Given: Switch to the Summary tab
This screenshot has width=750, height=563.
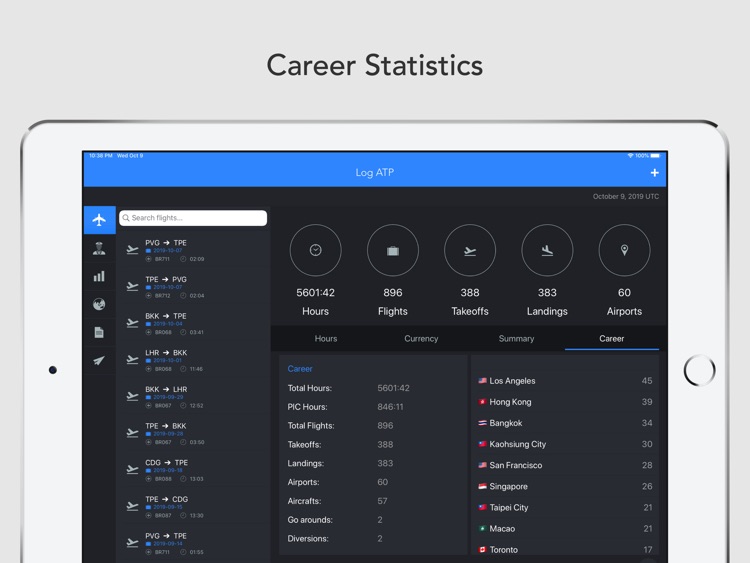Looking at the screenshot, I should coord(516,339).
